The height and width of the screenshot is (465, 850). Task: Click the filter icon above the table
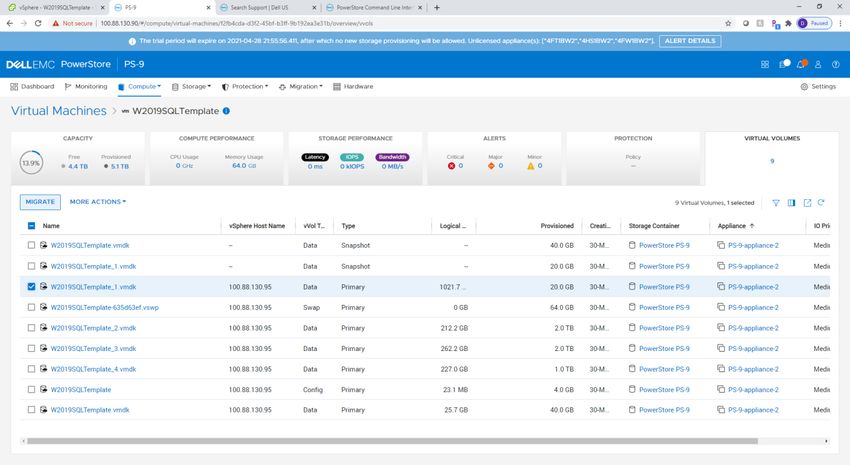[x=776, y=203]
